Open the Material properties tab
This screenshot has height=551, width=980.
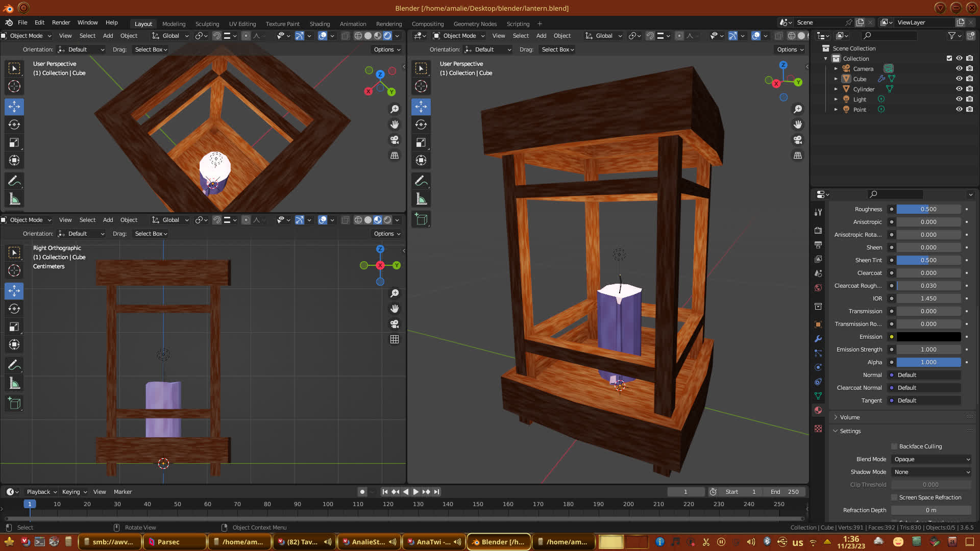(818, 410)
